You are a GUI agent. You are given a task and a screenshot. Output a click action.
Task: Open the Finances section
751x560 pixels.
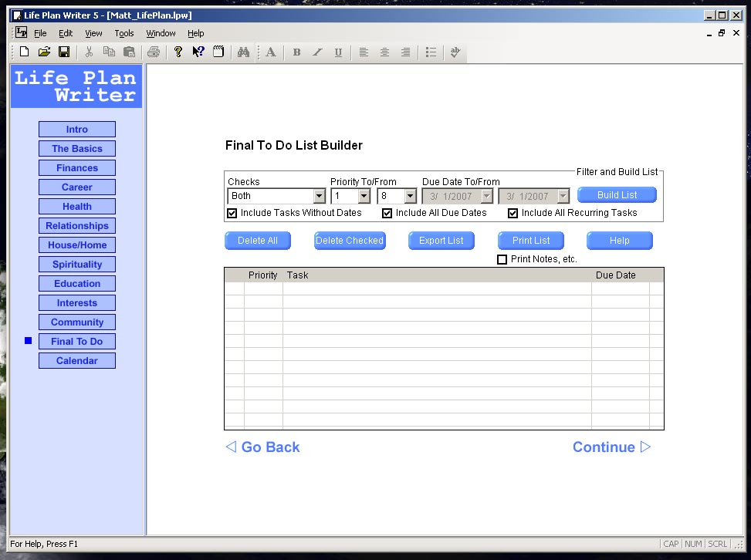tap(77, 168)
